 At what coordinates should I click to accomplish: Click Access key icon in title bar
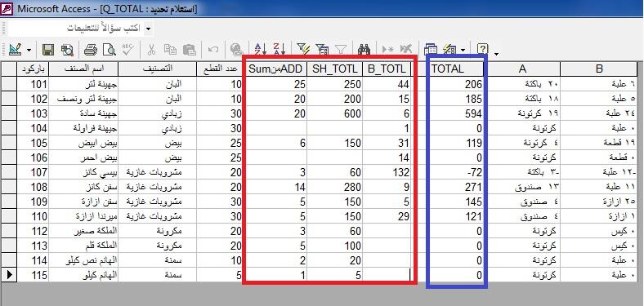tap(7, 8)
